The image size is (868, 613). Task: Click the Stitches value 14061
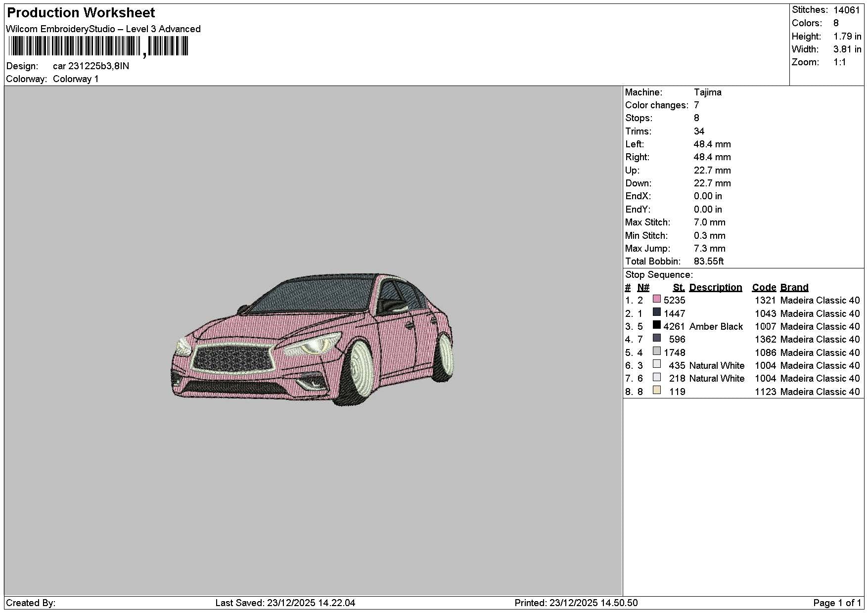(x=846, y=10)
